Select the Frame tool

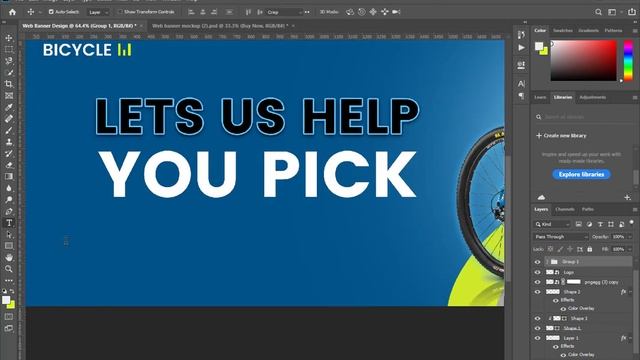click(x=9, y=96)
